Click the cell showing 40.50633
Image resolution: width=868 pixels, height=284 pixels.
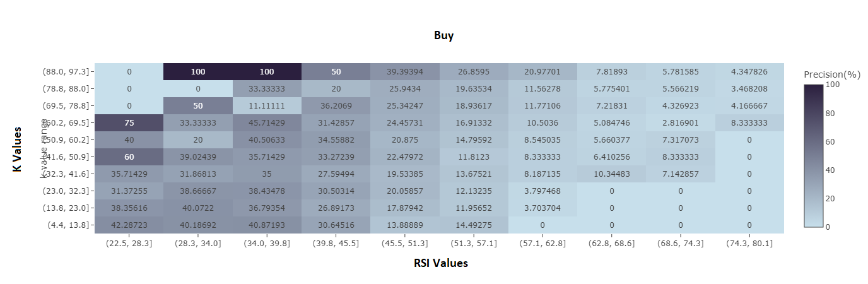coord(267,139)
